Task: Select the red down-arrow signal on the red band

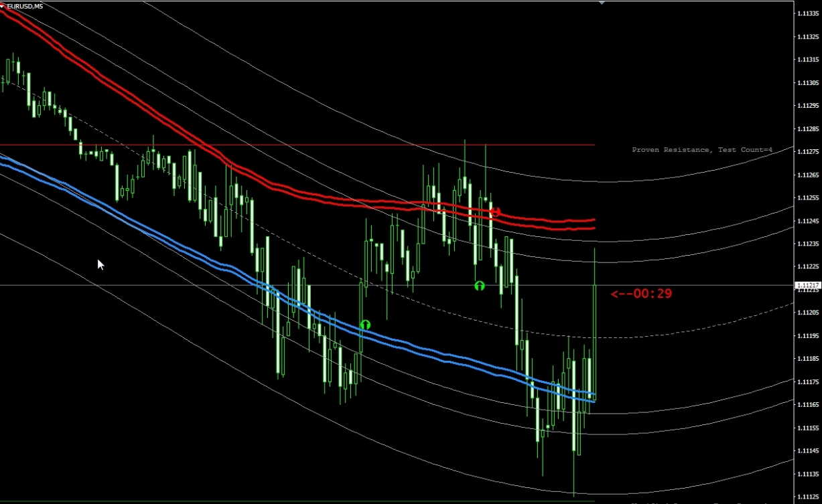Action: coord(494,212)
